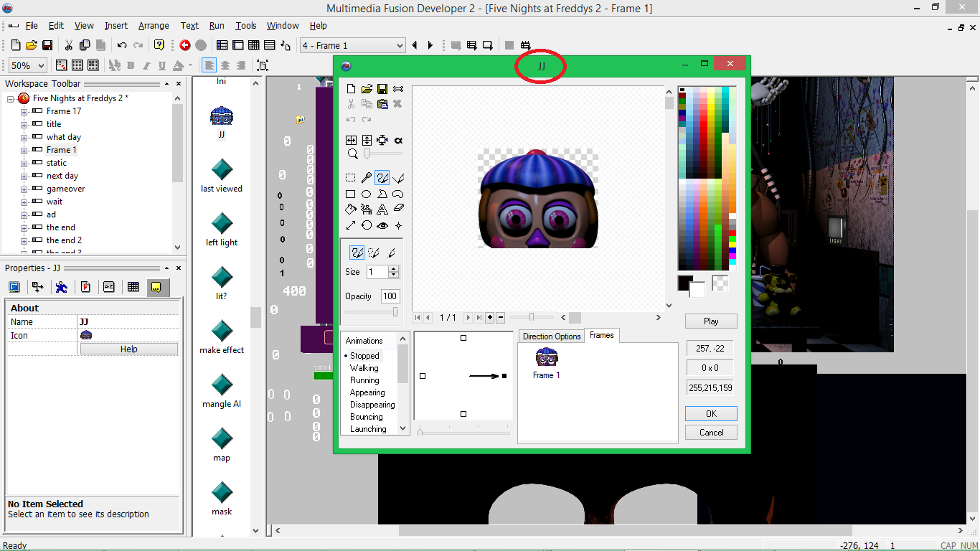Select the action point tool
The image size is (980, 551).
click(398, 225)
